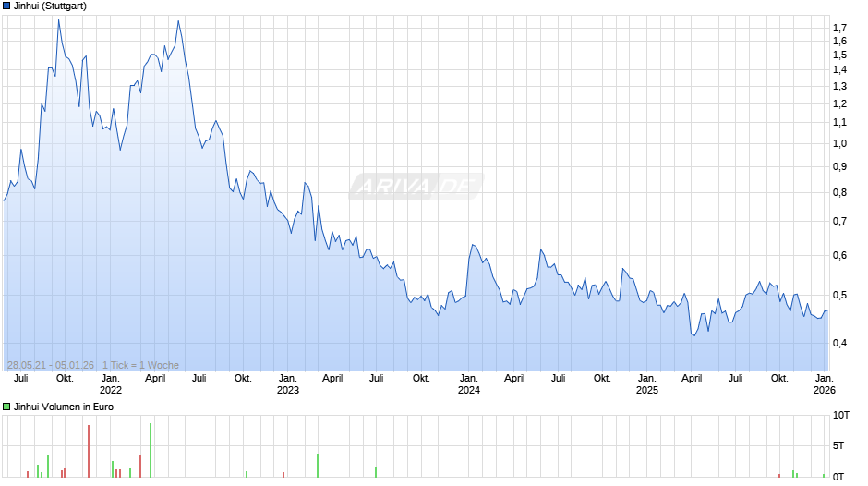Screen dimensions: 868x486
Task: Click the '1 Tick = 1 Woche' note
Action: click(140, 365)
